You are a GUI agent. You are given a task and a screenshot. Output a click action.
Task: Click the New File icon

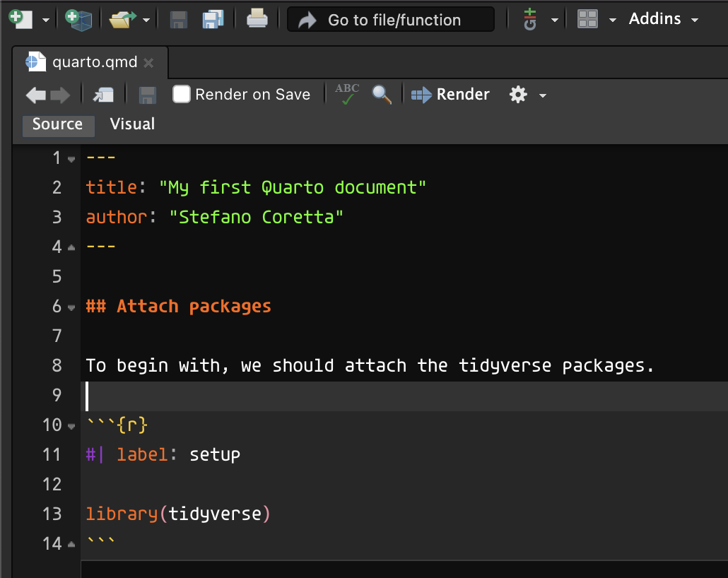[20, 19]
